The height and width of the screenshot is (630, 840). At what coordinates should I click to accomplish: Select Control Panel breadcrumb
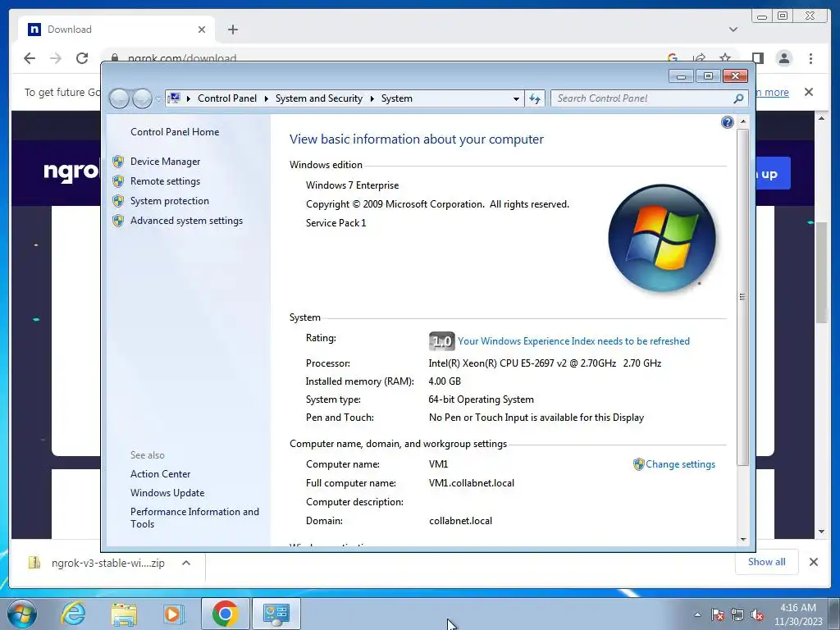(227, 98)
